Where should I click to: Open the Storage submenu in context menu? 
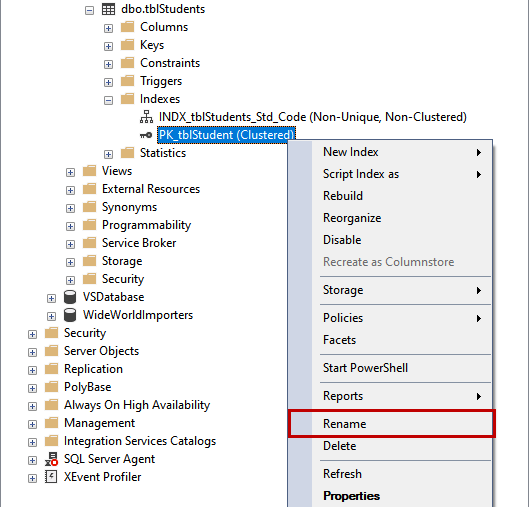pyautogui.click(x=391, y=290)
